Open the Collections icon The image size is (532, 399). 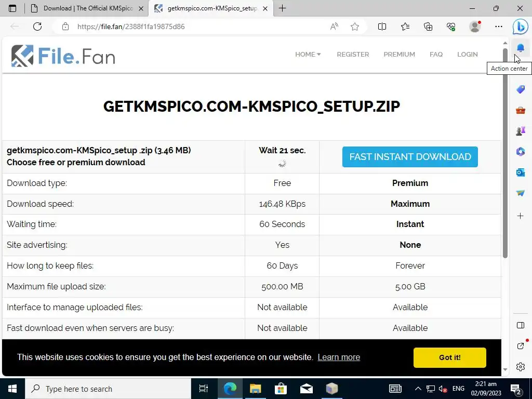(x=428, y=26)
